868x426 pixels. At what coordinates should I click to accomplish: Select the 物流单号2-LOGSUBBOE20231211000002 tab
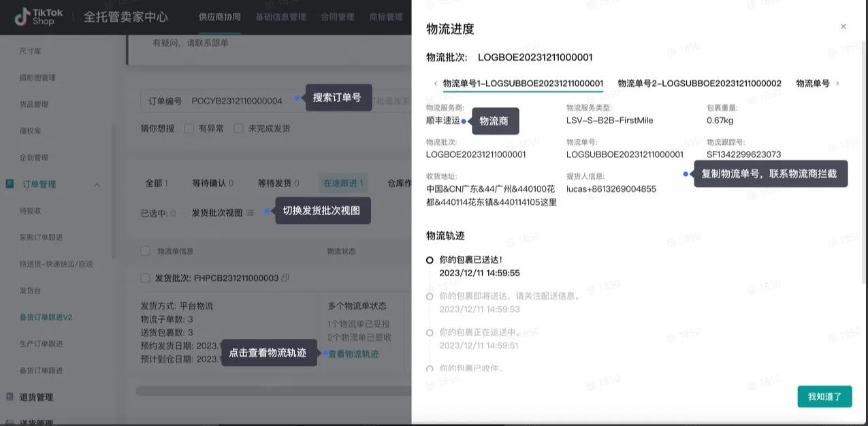(x=699, y=84)
